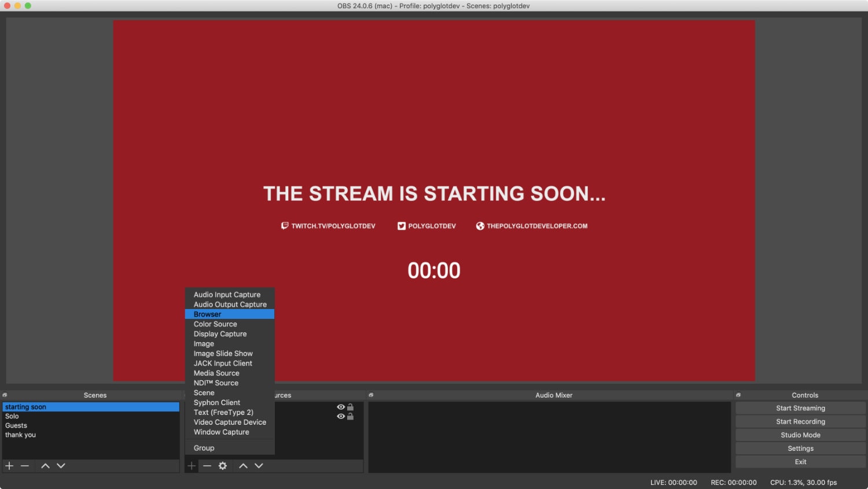
Task: Add an Image Slide Show source
Action: (230, 354)
